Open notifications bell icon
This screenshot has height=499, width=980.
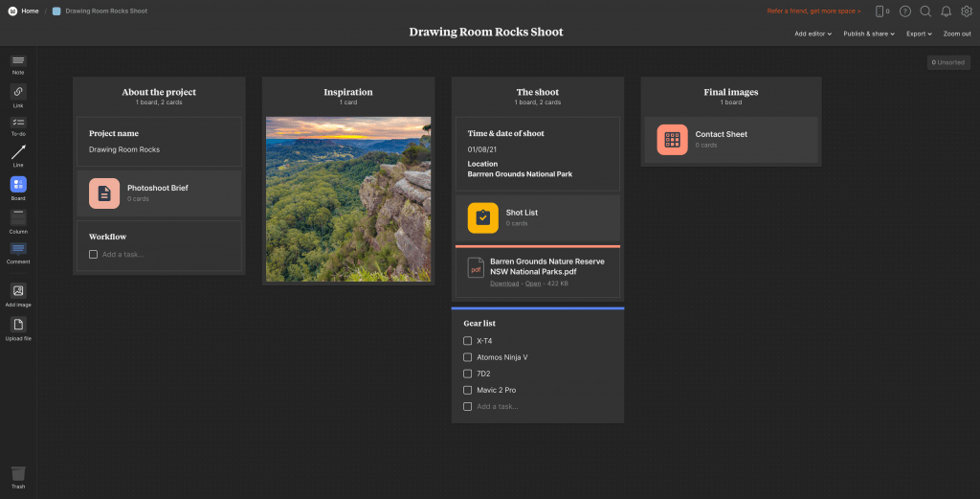[x=946, y=11]
